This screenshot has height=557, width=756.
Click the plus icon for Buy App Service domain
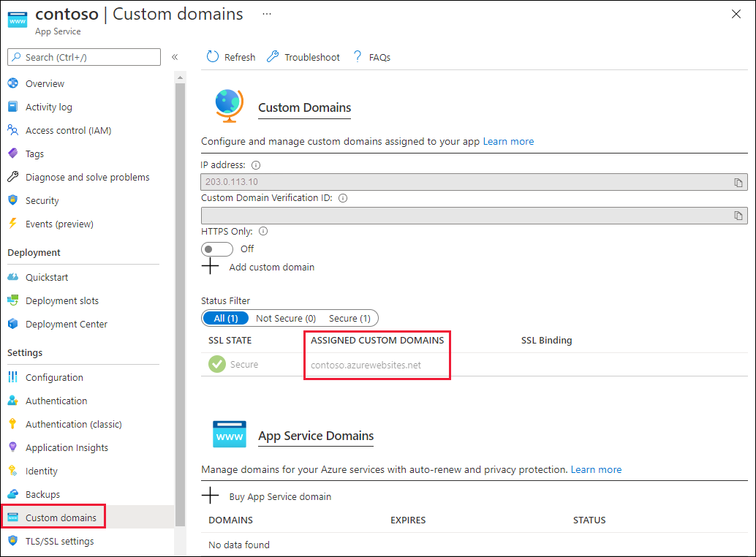click(x=210, y=496)
